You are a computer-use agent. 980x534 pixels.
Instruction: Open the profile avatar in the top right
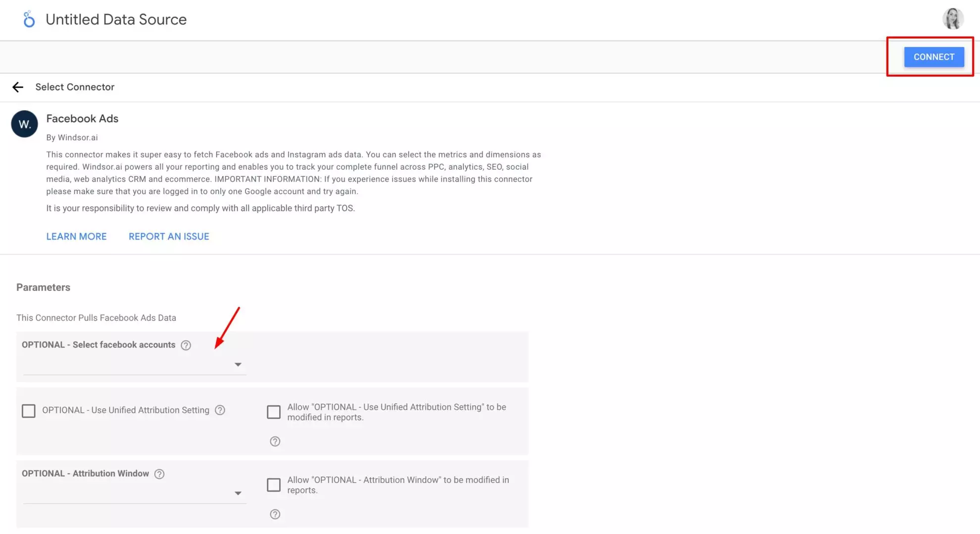[x=953, y=19]
